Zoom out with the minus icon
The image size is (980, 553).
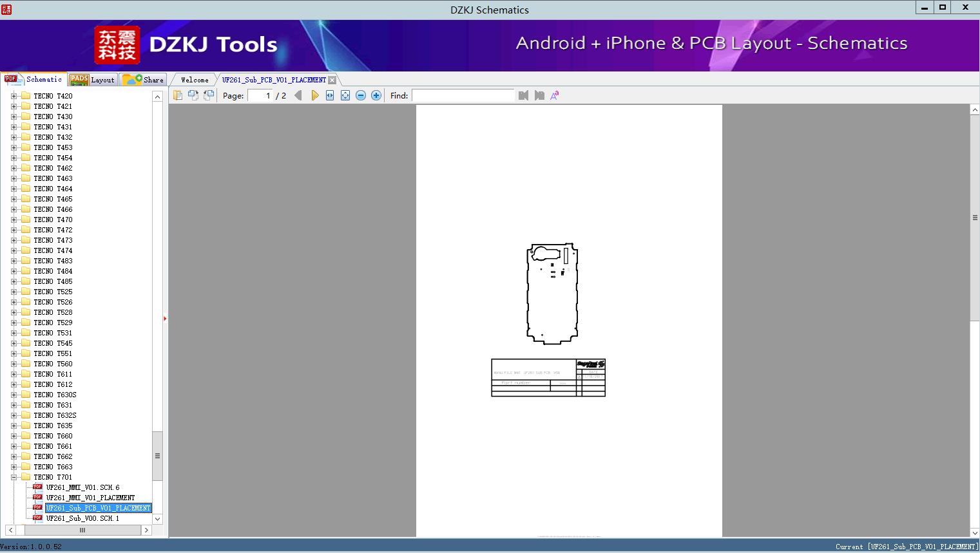click(x=361, y=95)
